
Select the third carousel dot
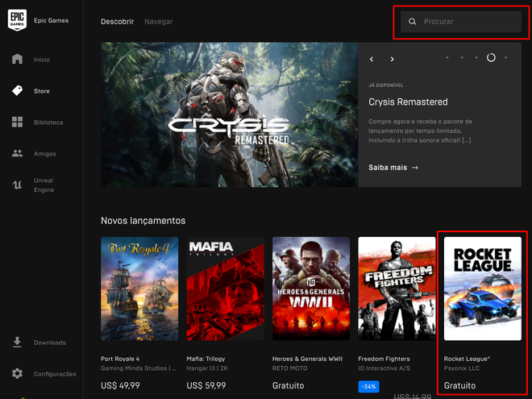pyautogui.click(x=476, y=58)
